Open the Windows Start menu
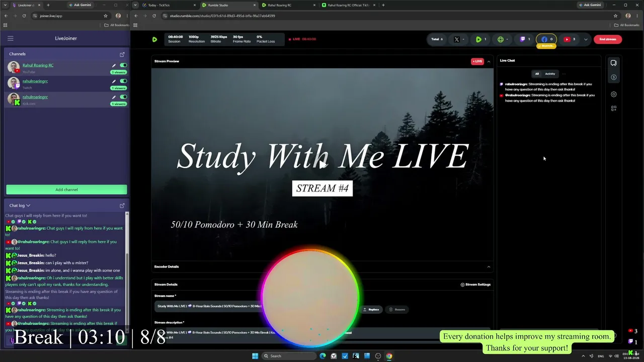Viewport: 644px width, 362px height. click(x=255, y=356)
